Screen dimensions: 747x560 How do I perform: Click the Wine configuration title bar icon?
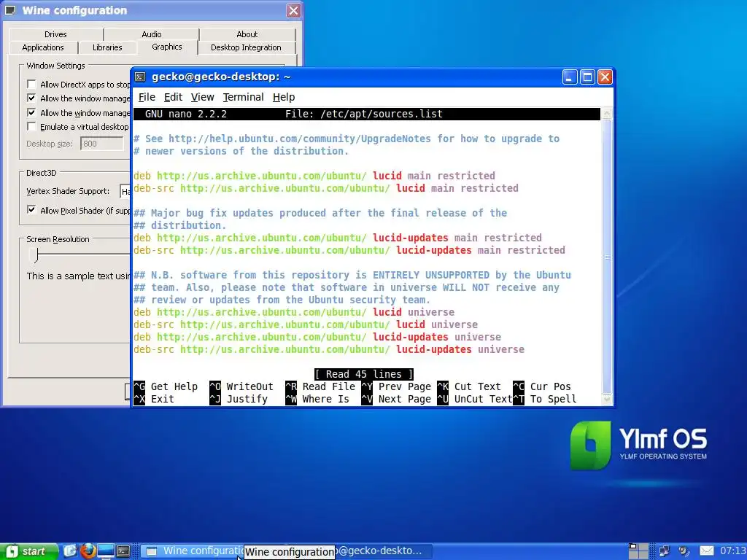tap(10, 10)
